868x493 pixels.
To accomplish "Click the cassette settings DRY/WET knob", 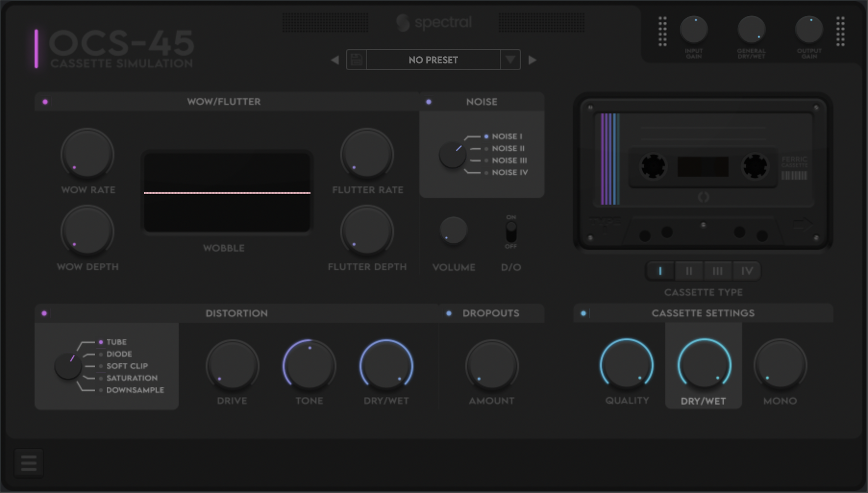I will (704, 365).
